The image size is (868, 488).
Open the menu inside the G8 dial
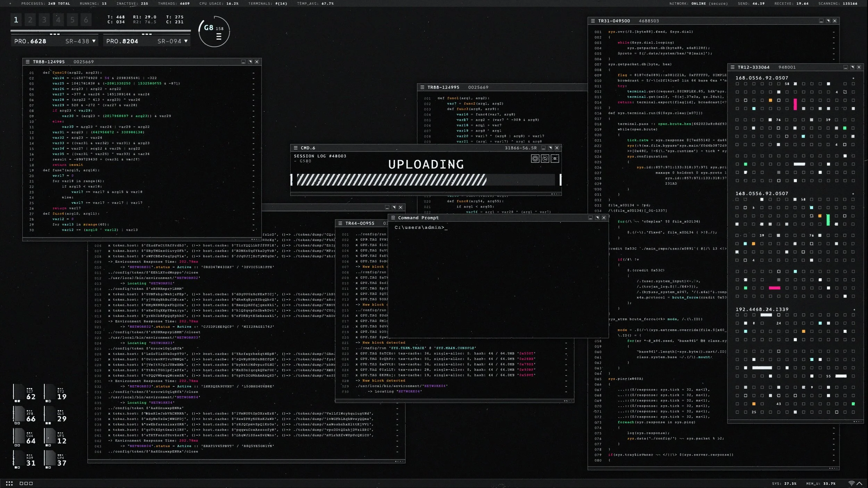click(x=219, y=36)
